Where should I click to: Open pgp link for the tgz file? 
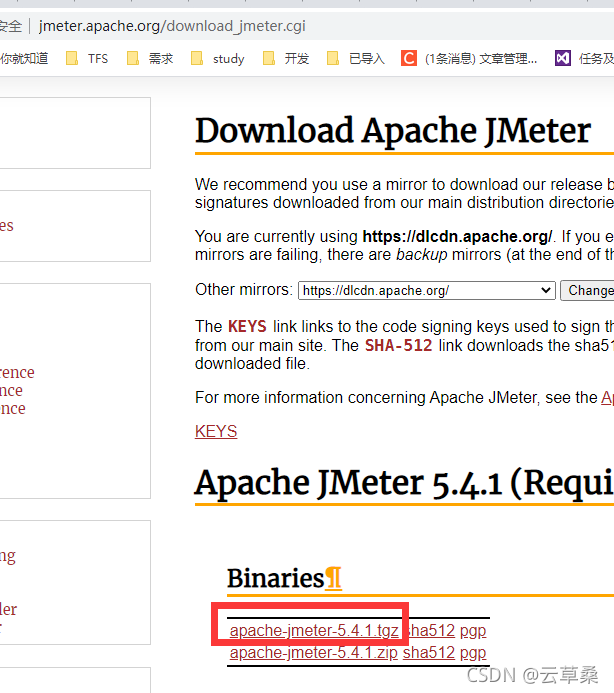[x=473, y=631]
